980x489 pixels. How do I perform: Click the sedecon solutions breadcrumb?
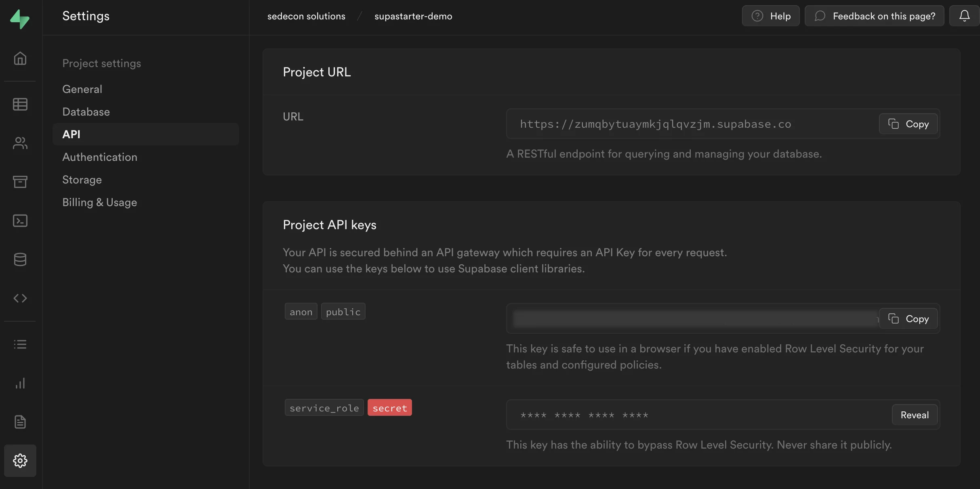(x=306, y=16)
